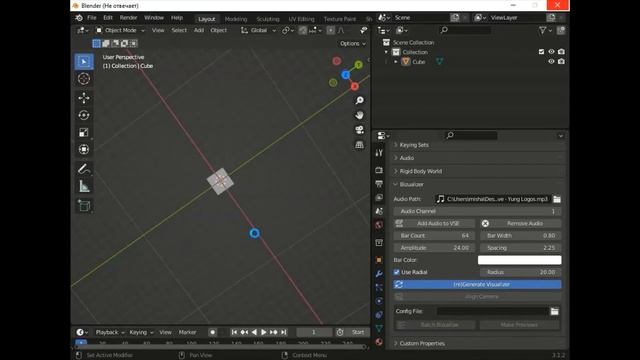
Task: Switch to the UV Editing workspace tab
Action: pyautogui.click(x=301, y=19)
